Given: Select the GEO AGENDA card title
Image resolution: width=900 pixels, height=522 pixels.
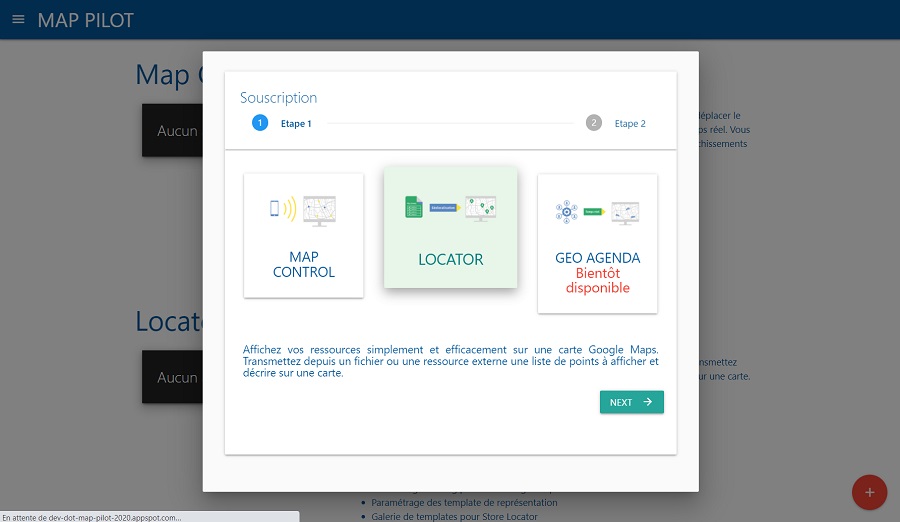Looking at the screenshot, I should [597, 258].
